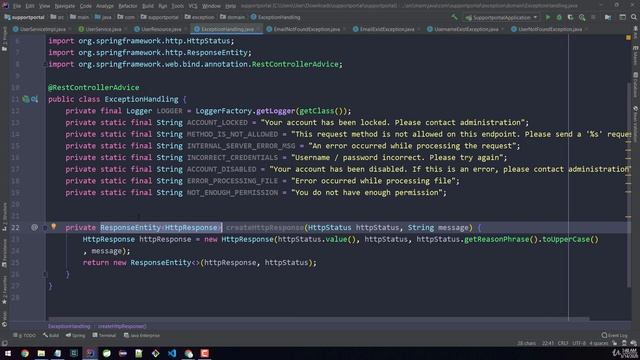
Task: Click the Build project hammer icon
Action: tap(454, 17)
